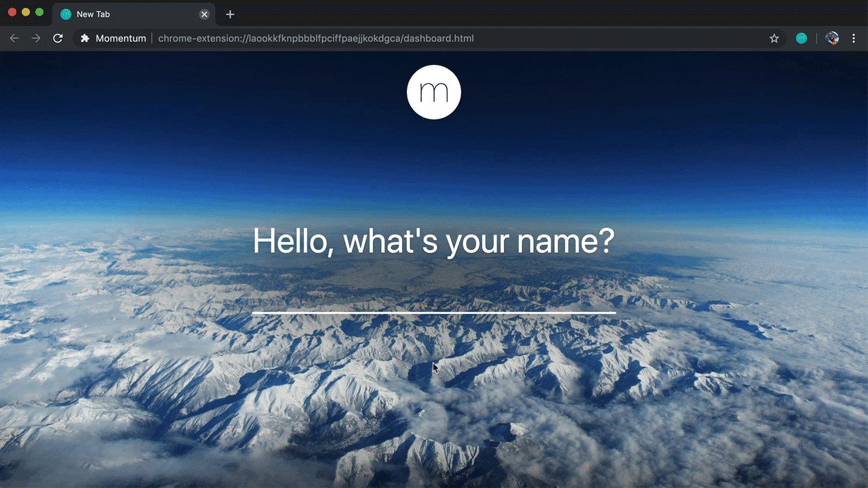Click the Momentum logo circle on the page
Viewport: 868px width, 488px height.
click(x=434, y=92)
